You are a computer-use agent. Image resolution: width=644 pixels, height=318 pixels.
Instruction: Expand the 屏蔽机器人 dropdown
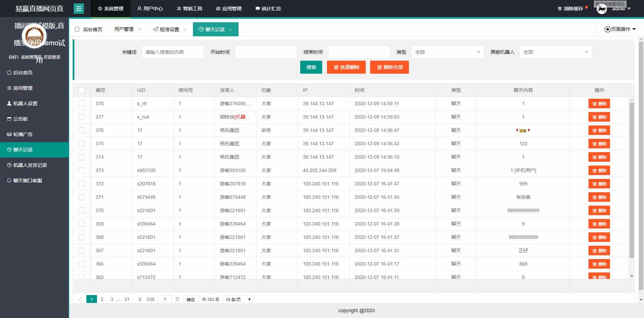[556, 52]
